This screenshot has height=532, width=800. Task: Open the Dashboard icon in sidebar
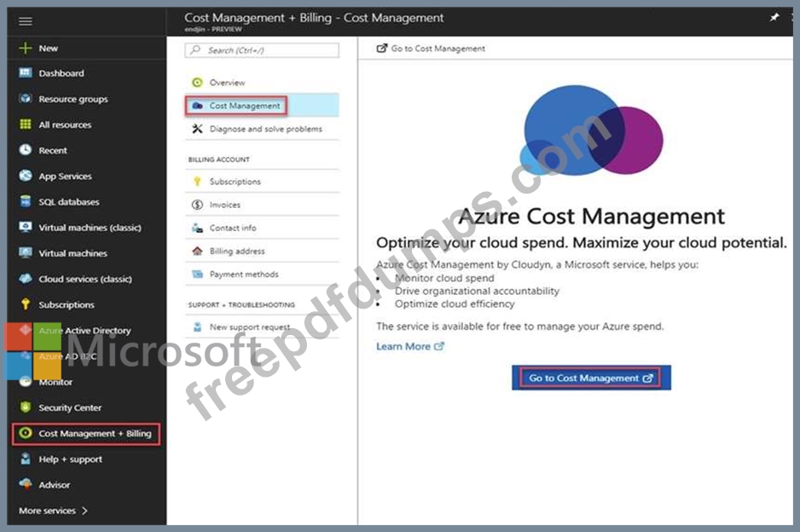click(25, 73)
